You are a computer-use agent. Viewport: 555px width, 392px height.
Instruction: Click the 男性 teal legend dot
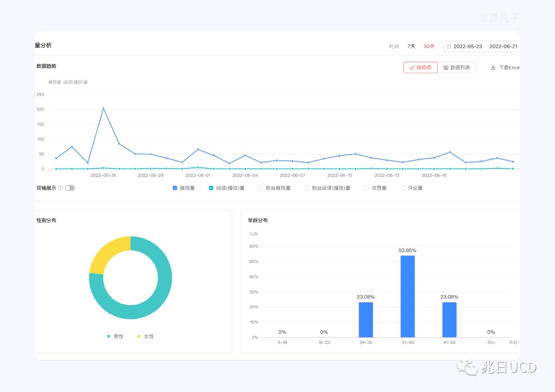pyautogui.click(x=108, y=337)
